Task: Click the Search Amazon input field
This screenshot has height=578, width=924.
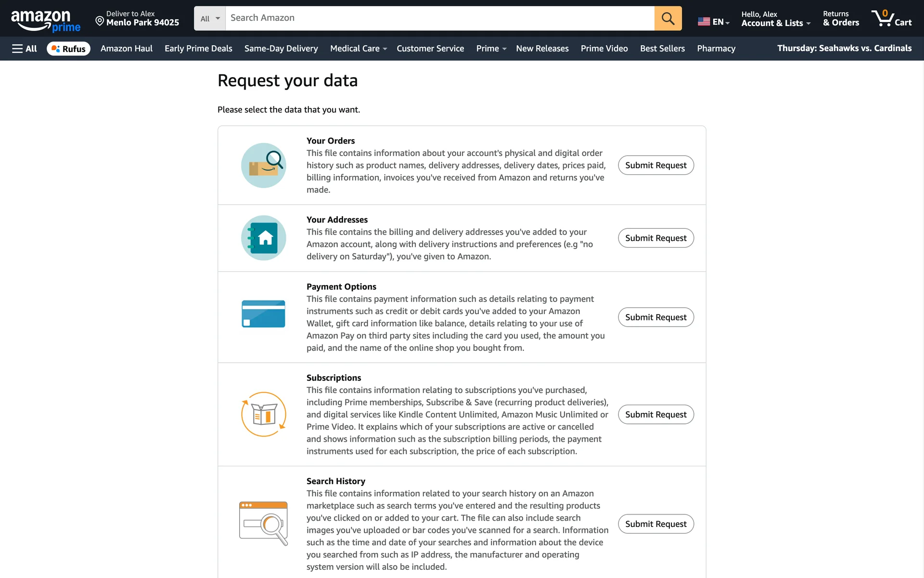Action: pyautogui.click(x=439, y=18)
